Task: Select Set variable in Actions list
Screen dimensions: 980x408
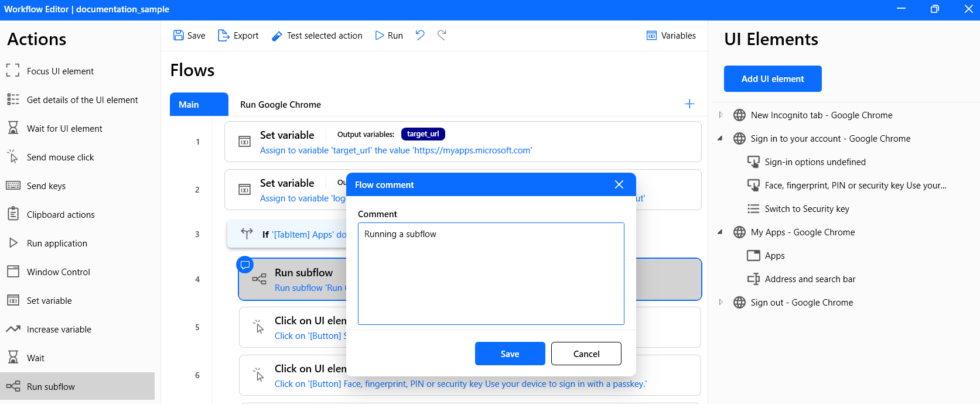Action: pyautogui.click(x=77, y=300)
